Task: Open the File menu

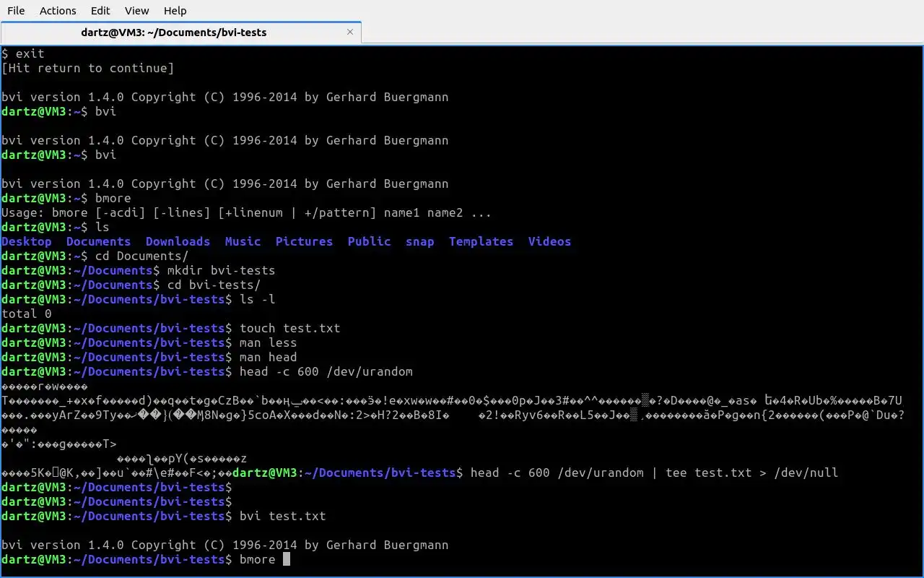Action: click(16, 11)
